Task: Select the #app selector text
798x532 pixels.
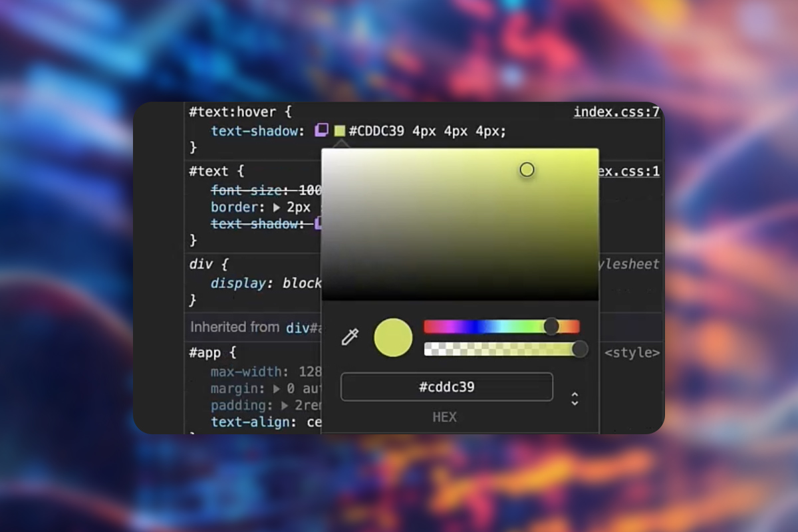Action: [205, 352]
